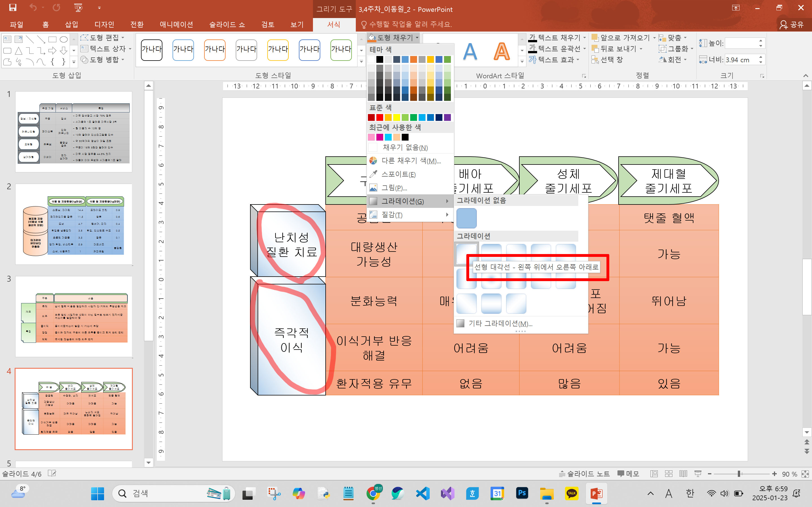The height and width of the screenshot is (507, 812).
Task: Click the Slide Show view icon in status bar
Action: 698,474
